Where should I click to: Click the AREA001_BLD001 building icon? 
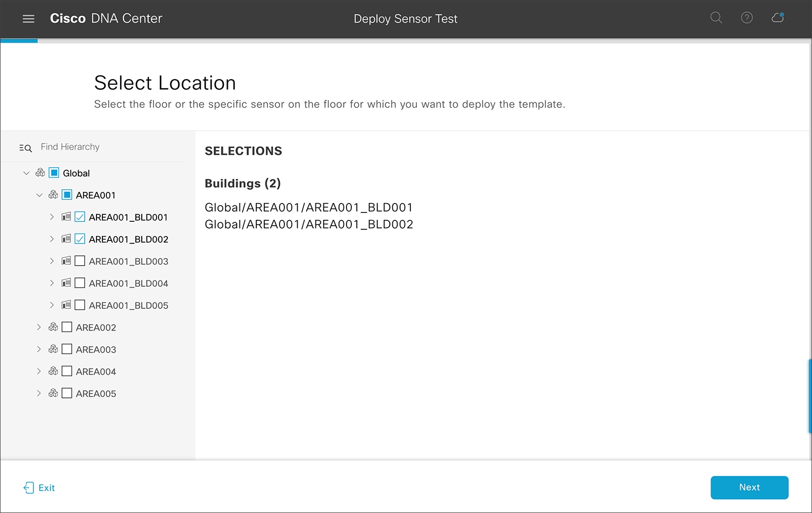point(66,217)
